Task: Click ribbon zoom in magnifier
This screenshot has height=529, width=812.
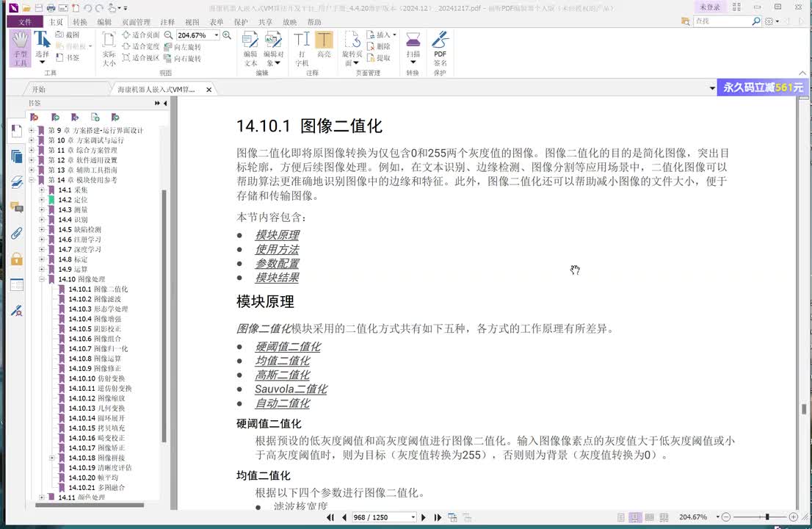Action: 227,35
